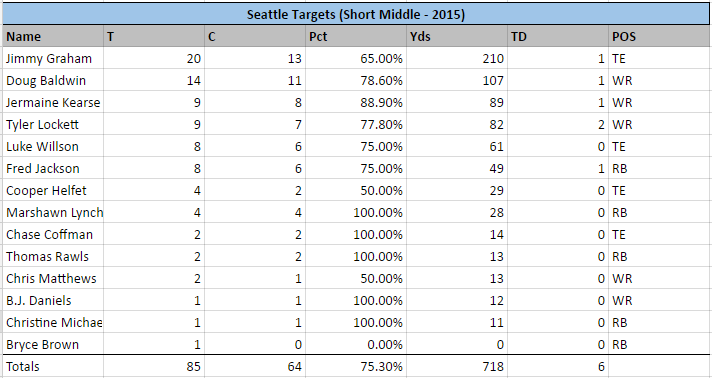Screen dimensions: 712x378
Task: Select the Totals 718 yards cell
Action: point(457,366)
